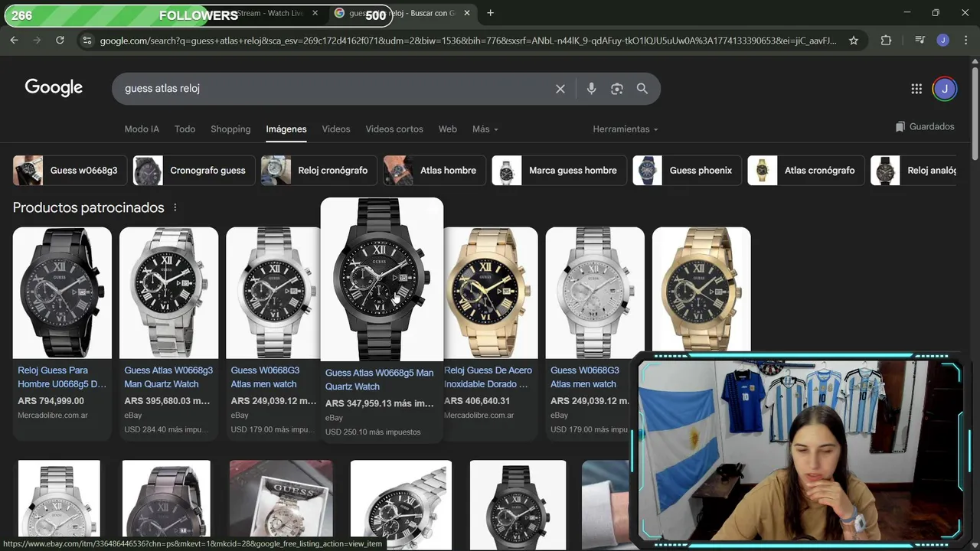Open media controls icon in toolbar

click(x=920, y=41)
